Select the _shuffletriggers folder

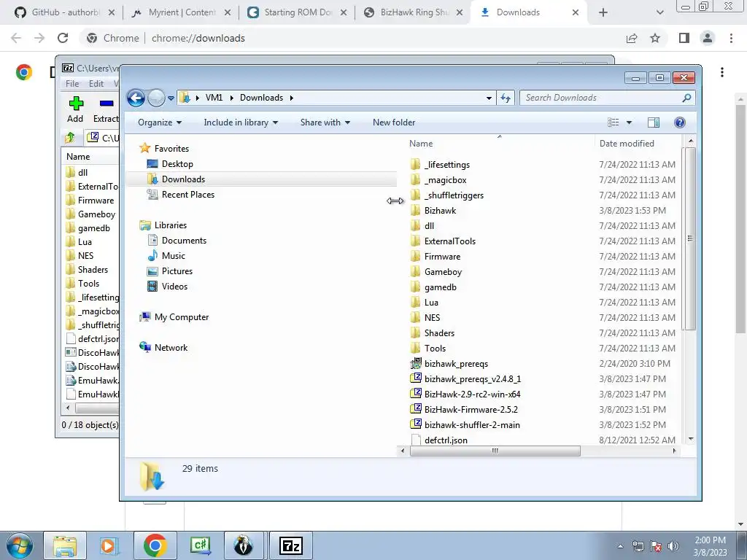[x=454, y=195]
